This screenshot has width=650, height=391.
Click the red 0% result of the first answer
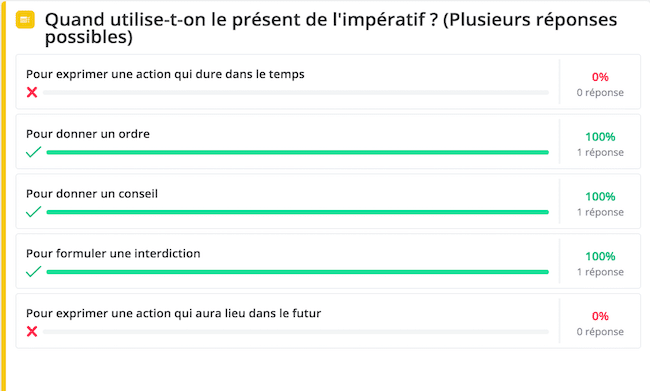coord(600,77)
